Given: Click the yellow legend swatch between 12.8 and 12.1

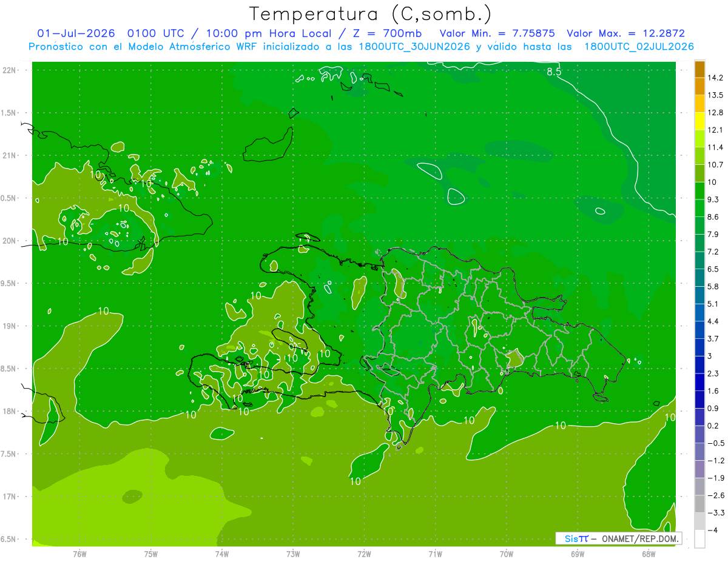Looking at the screenshot, I should (x=699, y=121).
